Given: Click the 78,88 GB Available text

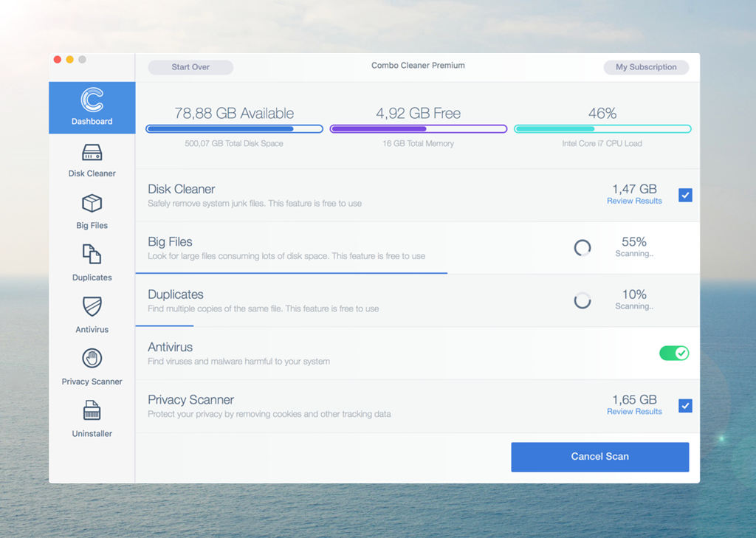Looking at the screenshot, I should 234,114.
